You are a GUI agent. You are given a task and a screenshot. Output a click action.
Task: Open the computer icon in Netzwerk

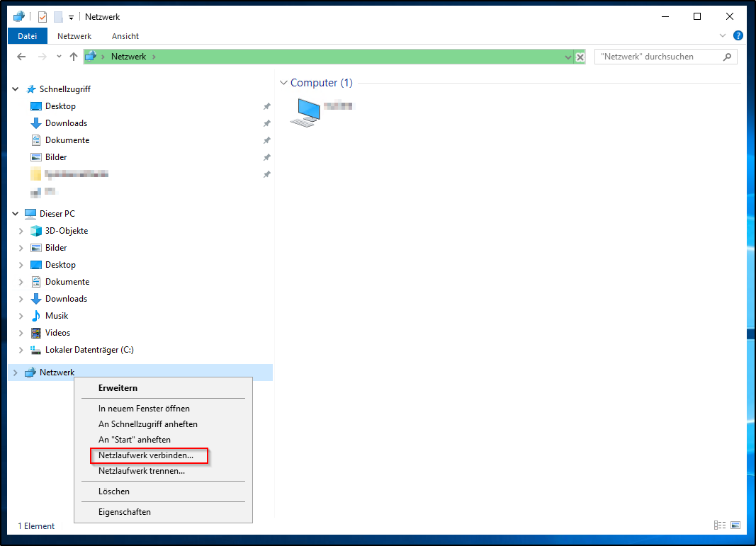click(305, 112)
